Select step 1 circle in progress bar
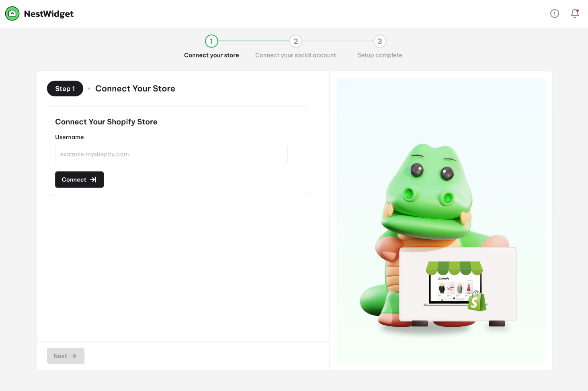588x391 pixels. click(x=211, y=41)
